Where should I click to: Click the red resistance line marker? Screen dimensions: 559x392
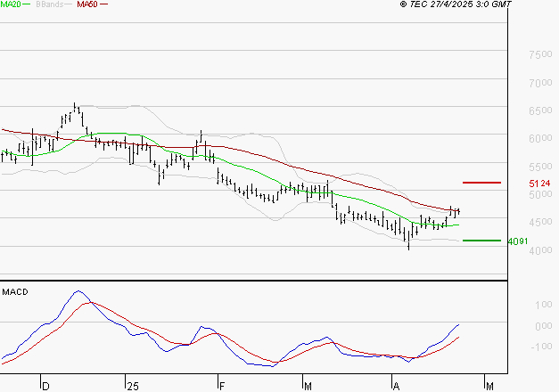pos(481,183)
